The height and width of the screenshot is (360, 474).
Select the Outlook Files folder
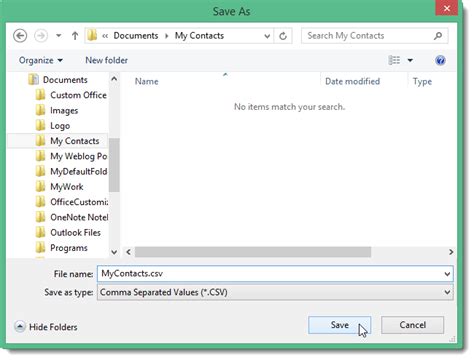(75, 233)
